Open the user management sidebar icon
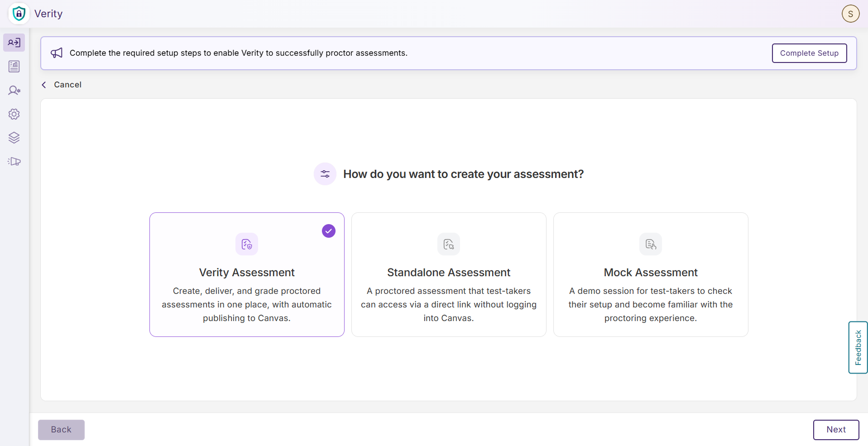868x446 pixels. click(x=14, y=91)
